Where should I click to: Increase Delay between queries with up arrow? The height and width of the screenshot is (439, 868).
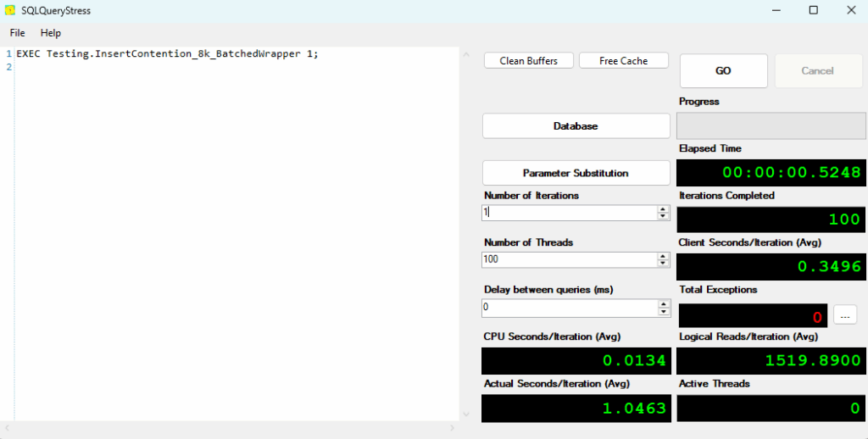tap(663, 304)
